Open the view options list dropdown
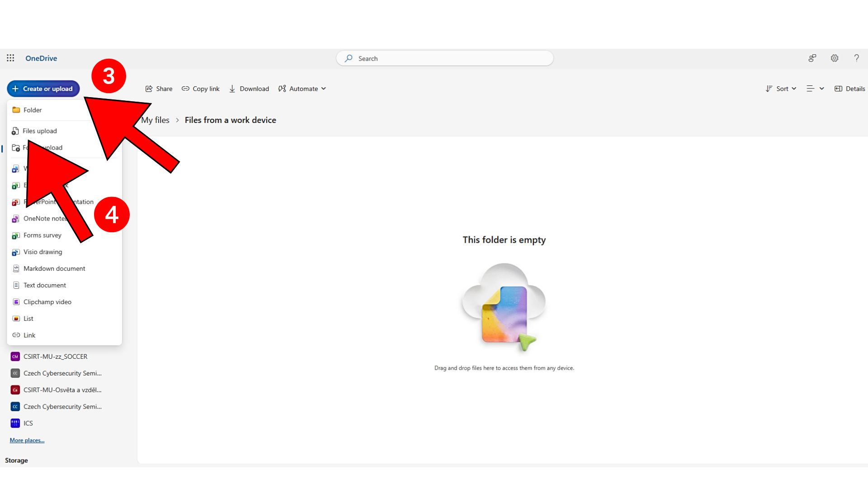 click(x=816, y=89)
